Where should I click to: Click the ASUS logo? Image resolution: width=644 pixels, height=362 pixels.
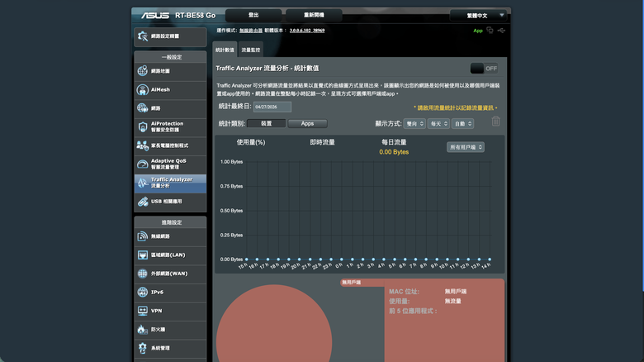click(155, 16)
